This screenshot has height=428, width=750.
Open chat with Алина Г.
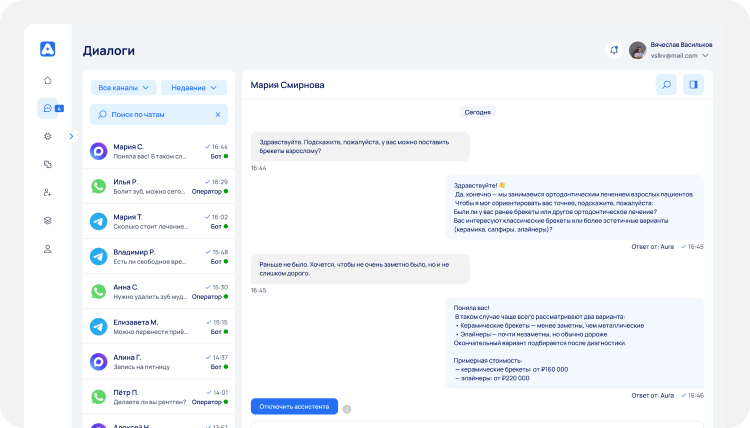tap(159, 362)
